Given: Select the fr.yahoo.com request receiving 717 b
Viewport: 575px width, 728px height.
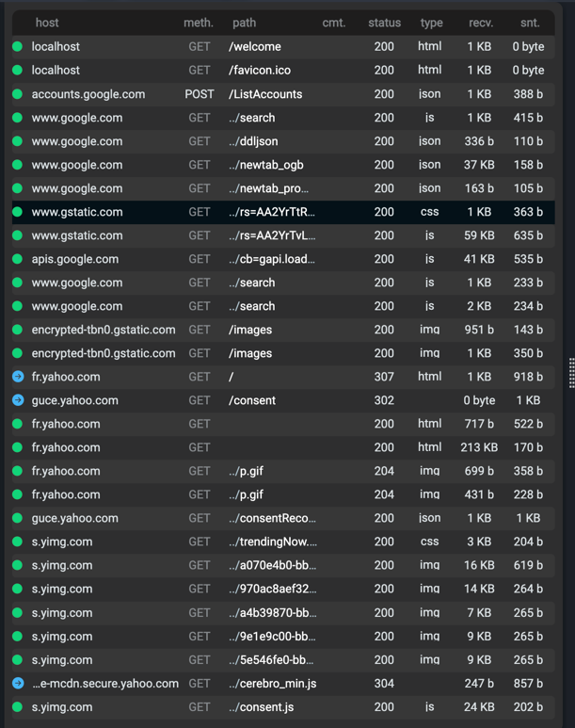Looking at the screenshot, I should [x=283, y=424].
